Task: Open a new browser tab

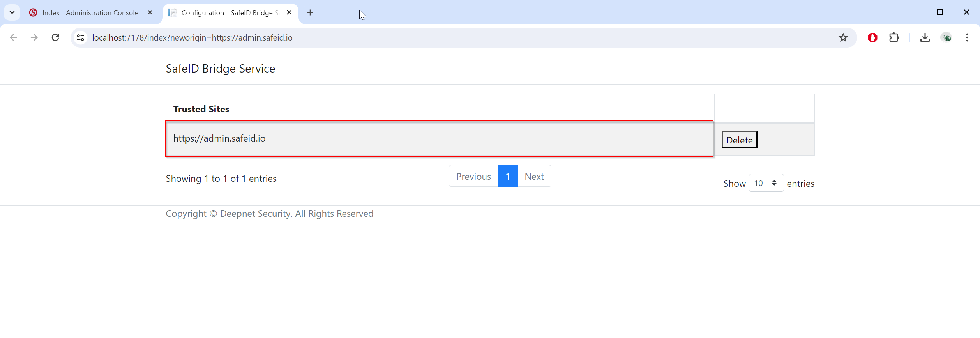Action: (x=310, y=12)
